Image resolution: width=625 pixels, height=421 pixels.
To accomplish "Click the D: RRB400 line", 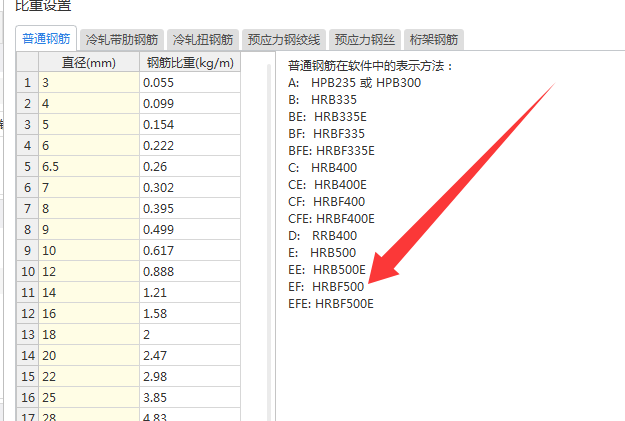I will coord(322,236).
